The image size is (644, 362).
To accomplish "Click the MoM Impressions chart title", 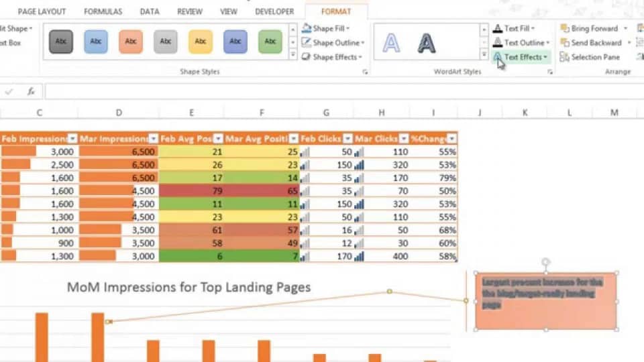I will pos(189,287).
